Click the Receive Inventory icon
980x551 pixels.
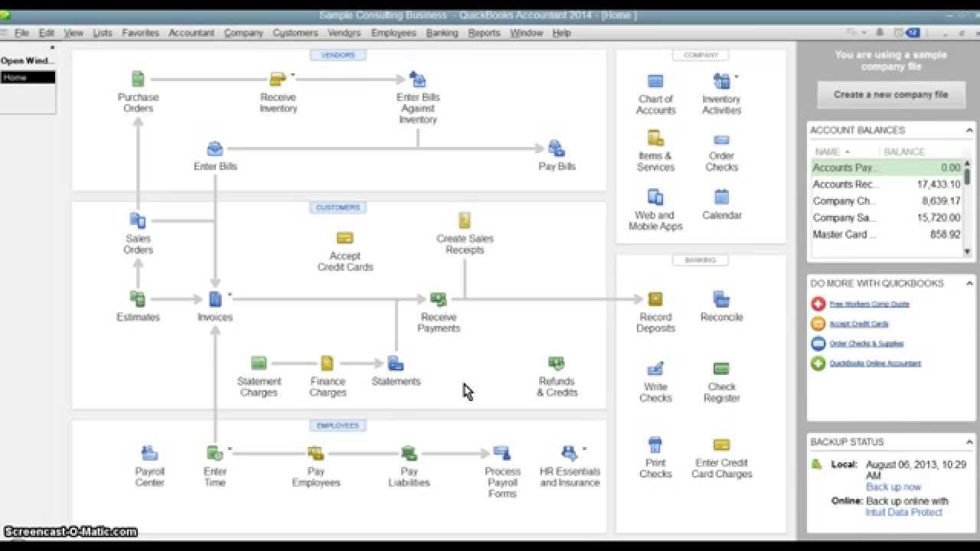[277, 79]
